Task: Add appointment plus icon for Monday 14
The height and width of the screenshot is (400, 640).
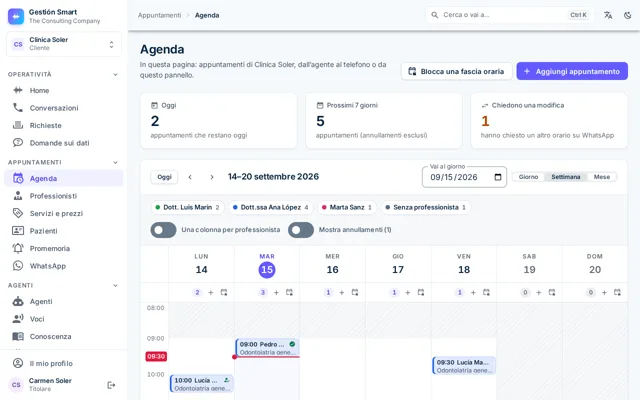Action: pyautogui.click(x=211, y=292)
